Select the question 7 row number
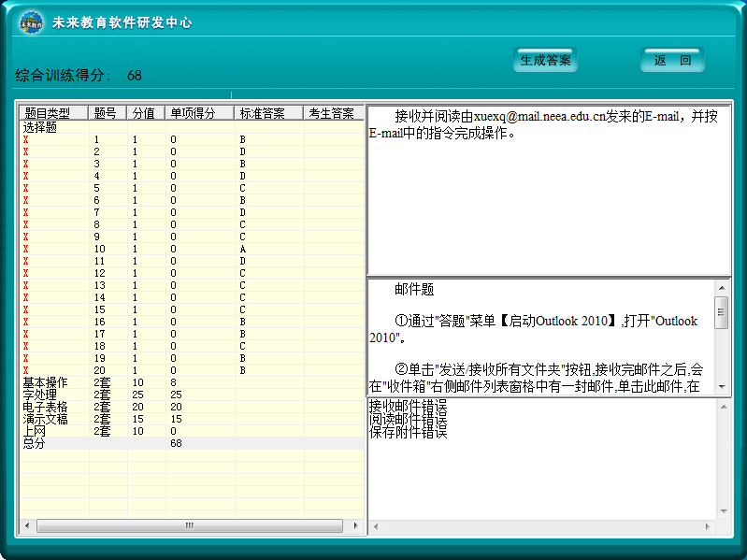747x560 pixels. (x=96, y=212)
